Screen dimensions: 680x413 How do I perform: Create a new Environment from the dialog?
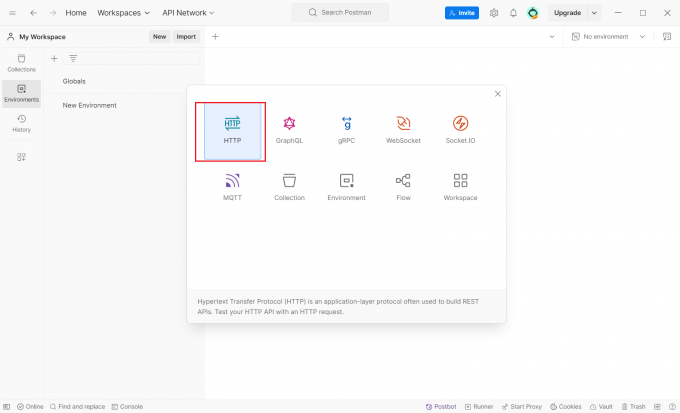(x=347, y=188)
